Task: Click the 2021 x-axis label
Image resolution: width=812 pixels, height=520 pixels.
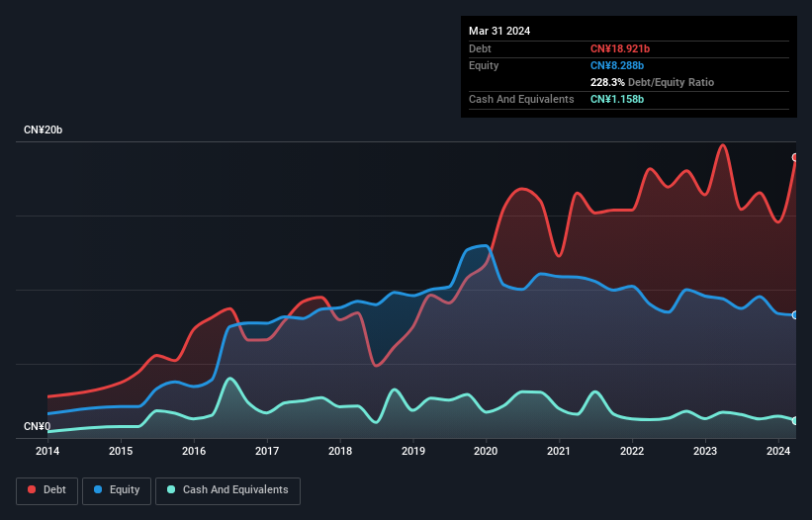Action: click(x=559, y=451)
